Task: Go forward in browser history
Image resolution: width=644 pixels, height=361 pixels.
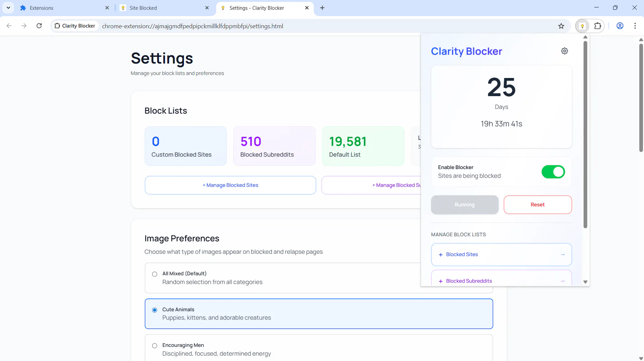Action: (24, 26)
